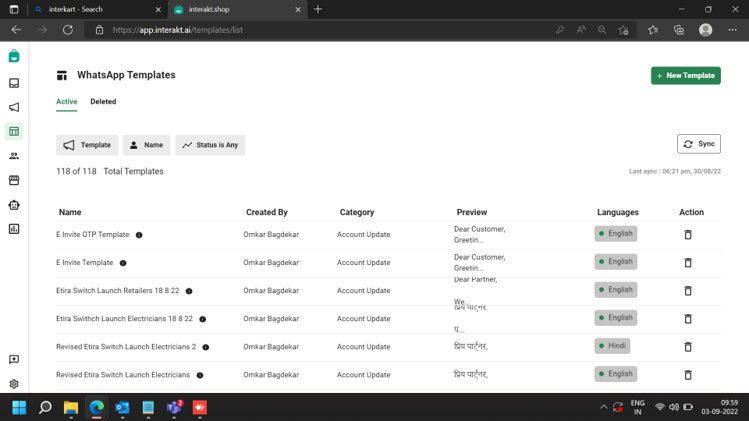Open the Users contacts icon in sidebar
This screenshot has height=421, width=749.
[14, 156]
